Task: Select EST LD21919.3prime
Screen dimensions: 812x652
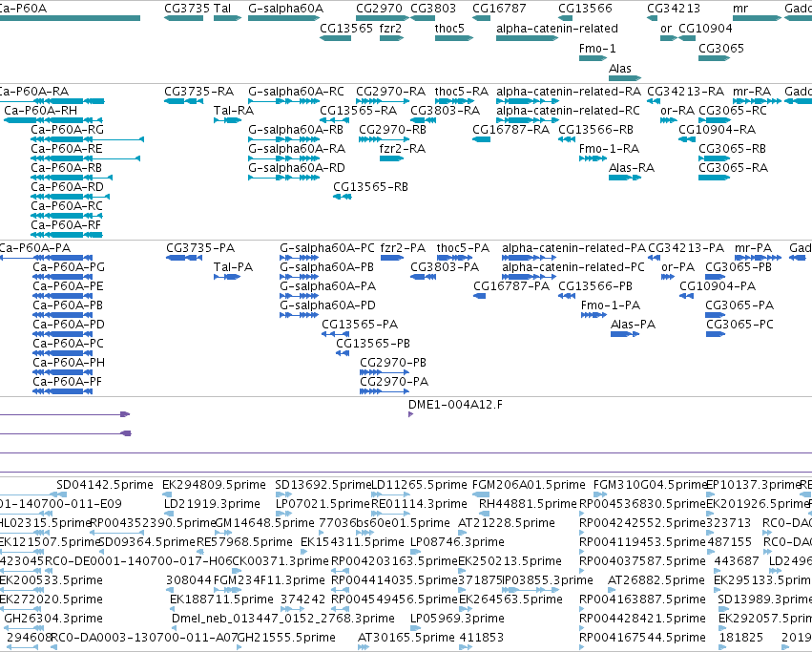Action: click(213, 504)
